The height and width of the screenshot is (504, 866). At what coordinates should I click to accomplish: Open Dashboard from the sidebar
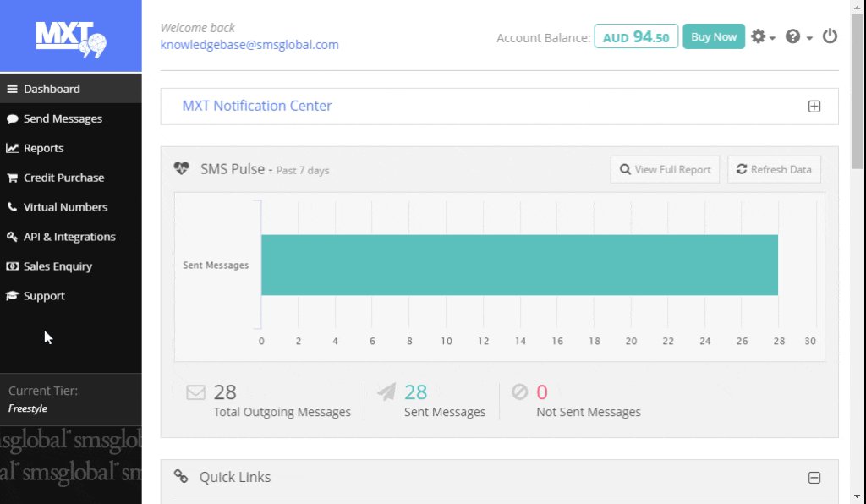click(x=52, y=89)
